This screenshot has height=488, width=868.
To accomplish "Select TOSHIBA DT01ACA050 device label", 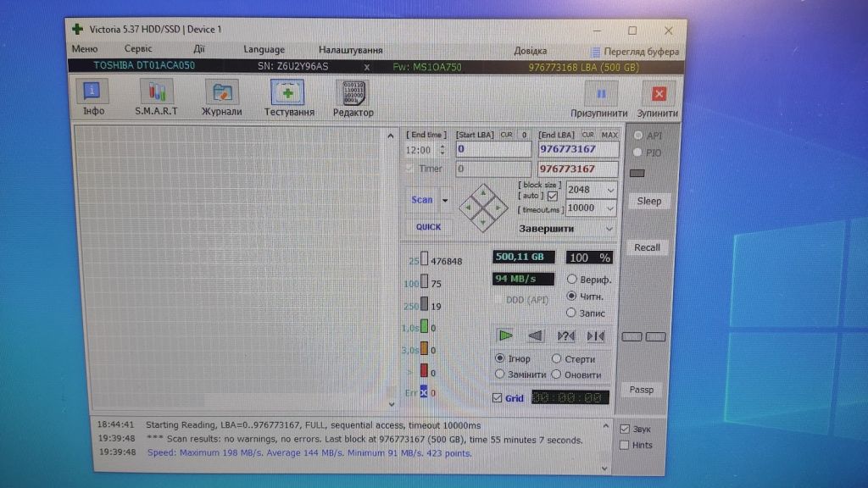I will [144, 65].
